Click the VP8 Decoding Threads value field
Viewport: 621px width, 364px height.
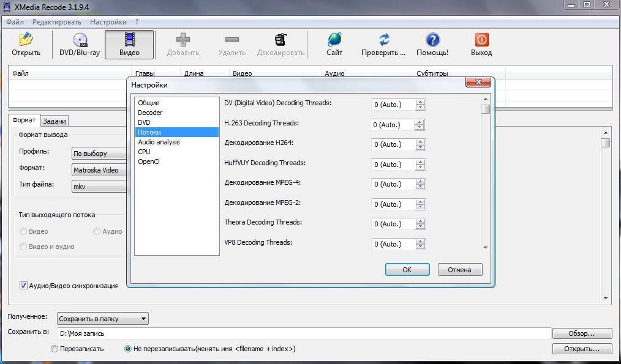(393, 244)
